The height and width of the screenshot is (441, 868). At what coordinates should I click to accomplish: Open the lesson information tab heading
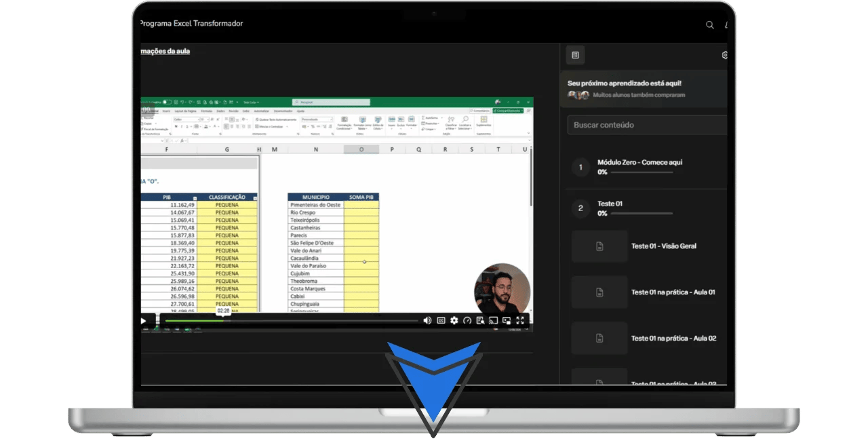[165, 51]
